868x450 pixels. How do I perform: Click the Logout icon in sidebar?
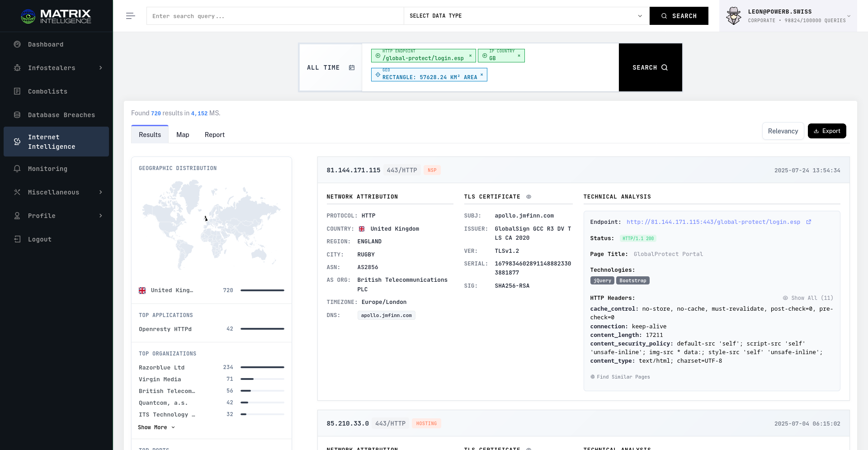pyautogui.click(x=17, y=239)
